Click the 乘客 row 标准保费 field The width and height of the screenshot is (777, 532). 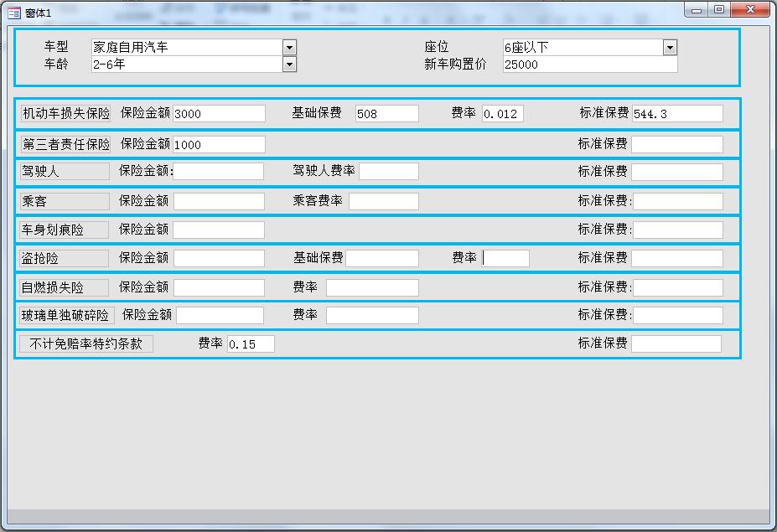(x=678, y=201)
